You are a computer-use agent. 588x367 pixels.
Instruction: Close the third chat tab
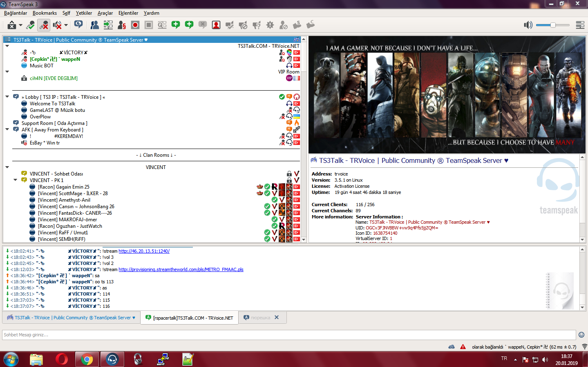point(277,317)
